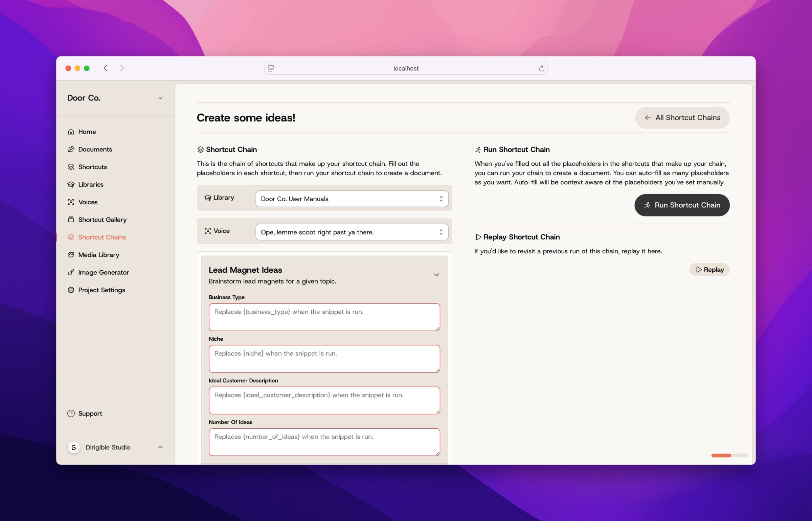Click the Project Settings gear icon

[71, 290]
